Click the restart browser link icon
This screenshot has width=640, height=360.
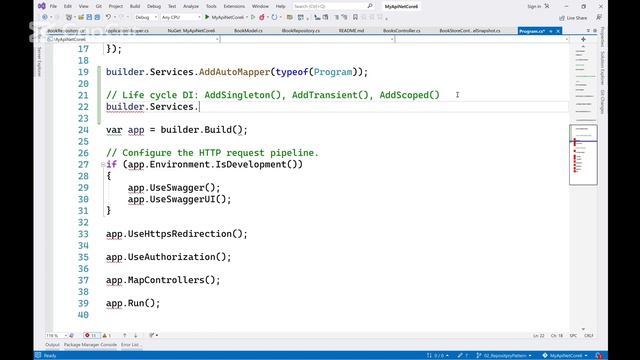(x=274, y=18)
